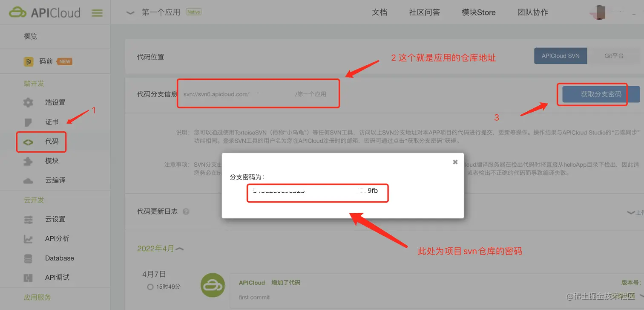Collapse the 2022年4月 log section

pos(180,249)
